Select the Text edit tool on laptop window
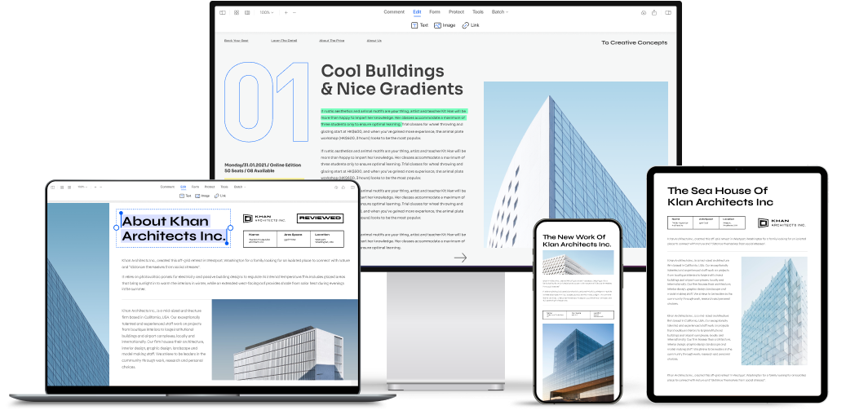Screen dimensions: 868x410 point(185,196)
